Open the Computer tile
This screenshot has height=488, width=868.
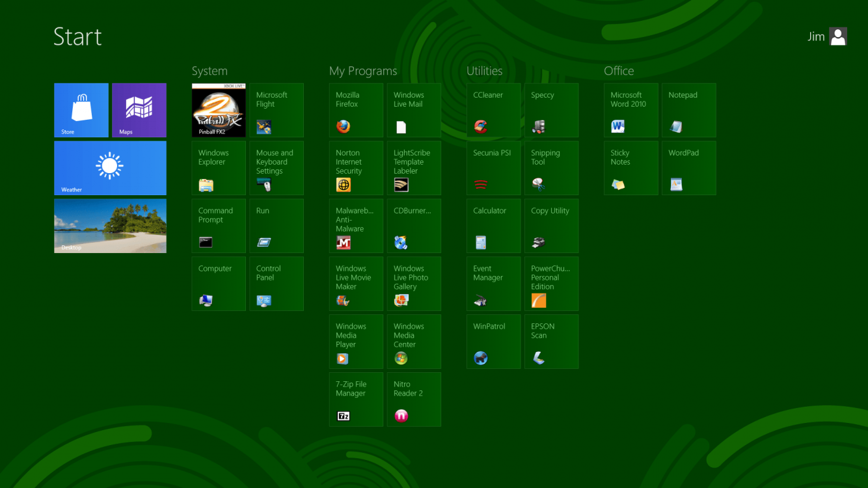pyautogui.click(x=219, y=284)
